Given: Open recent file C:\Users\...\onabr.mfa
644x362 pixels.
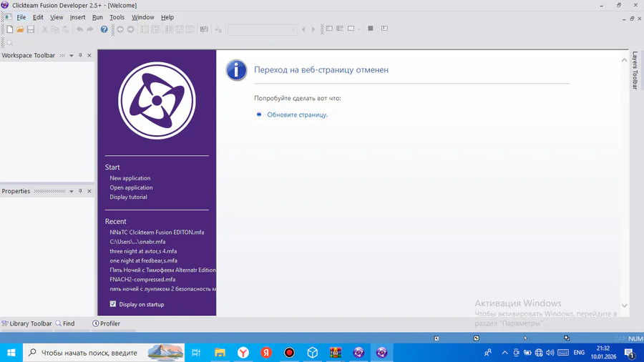Looking at the screenshot, I should [x=137, y=242].
